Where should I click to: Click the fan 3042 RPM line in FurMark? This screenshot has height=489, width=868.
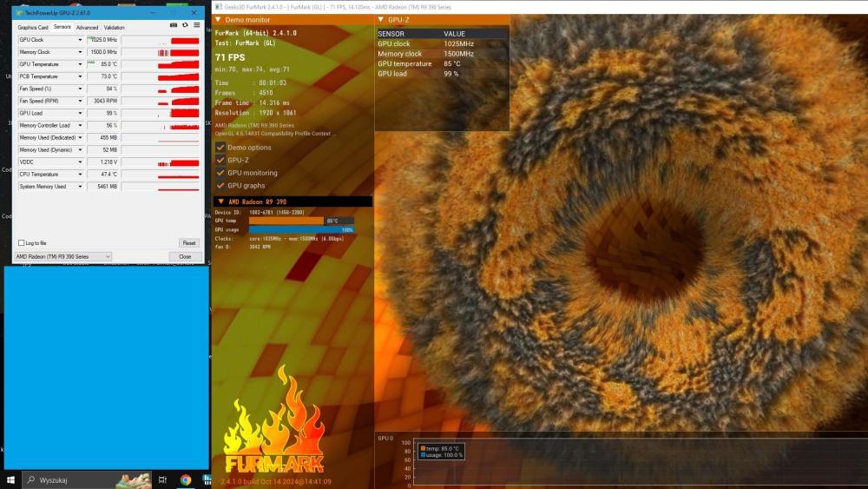click(243, 247)
